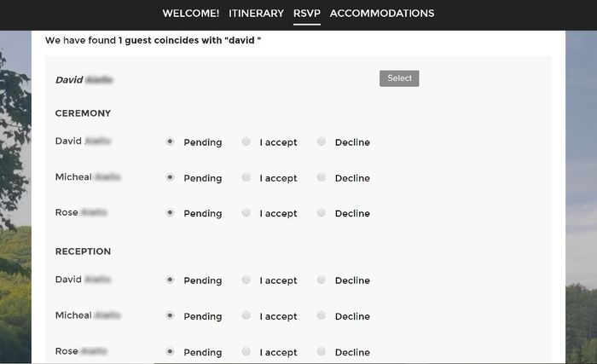Go to the ITINERARY page

point(256,13)
